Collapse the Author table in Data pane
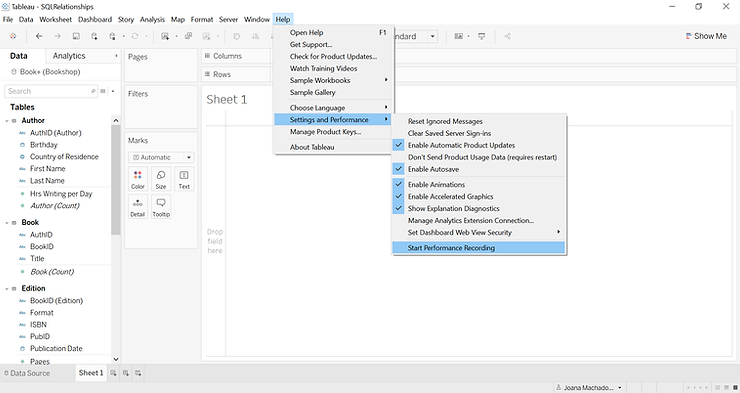 click(7, 121)
